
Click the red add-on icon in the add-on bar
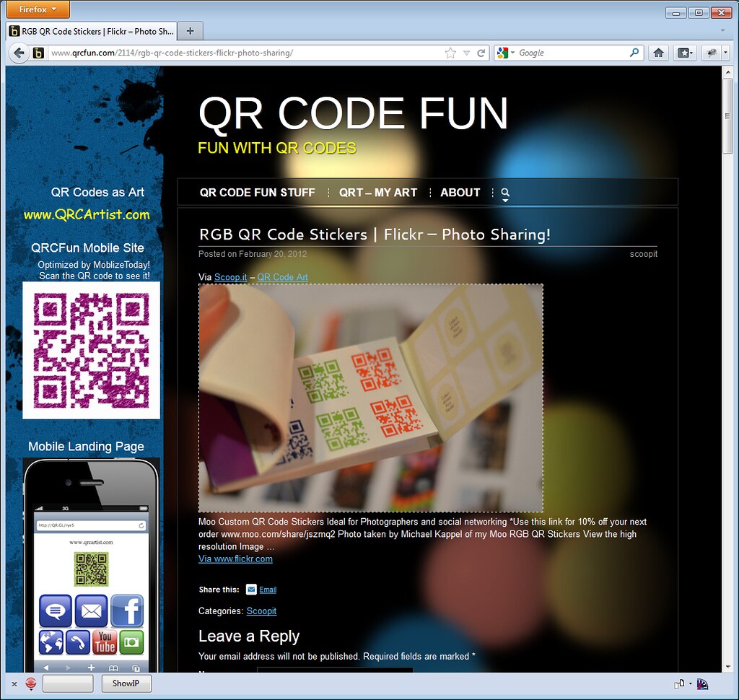(31, 683)
